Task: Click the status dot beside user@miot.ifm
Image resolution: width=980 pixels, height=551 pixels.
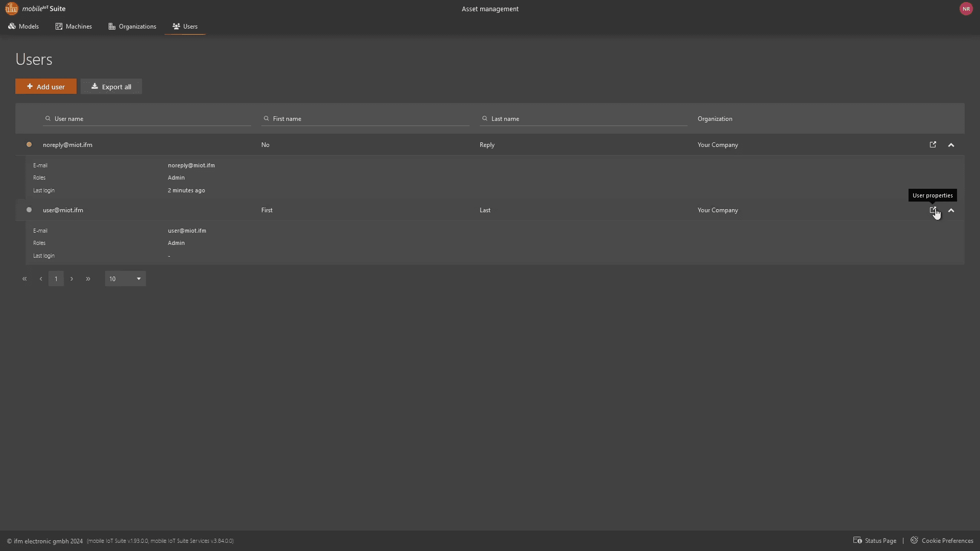Action: point(29,210)
